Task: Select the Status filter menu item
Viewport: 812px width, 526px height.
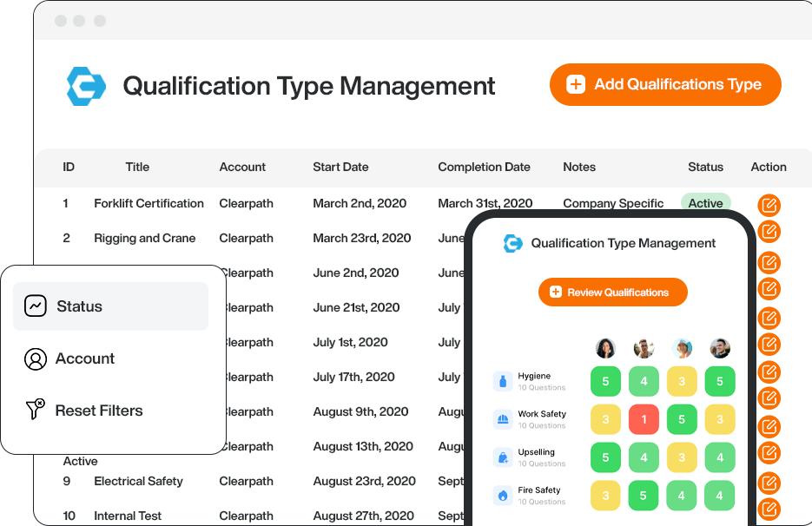Action: click(110, 306)
